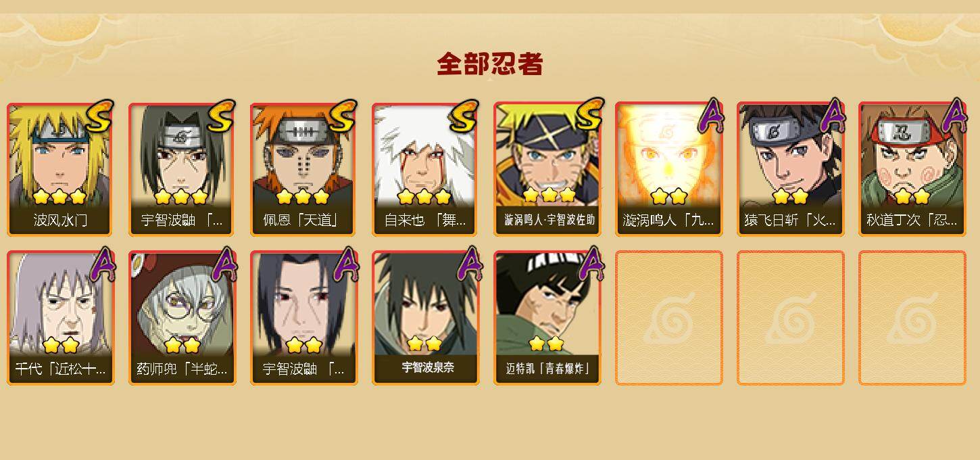Select the 秋道丁次 ninja card
This screenshot has height=460, width=980.
pos(912,169)
